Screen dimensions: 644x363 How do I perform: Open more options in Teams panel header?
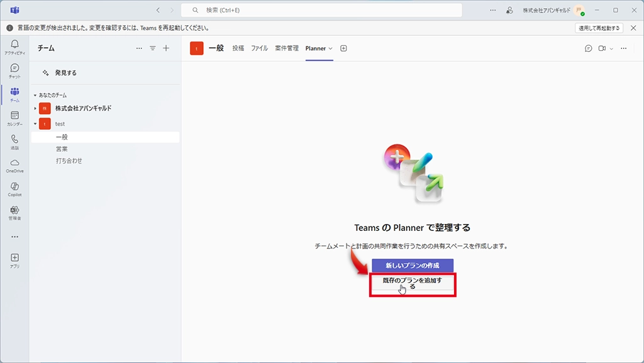point(139,48)
